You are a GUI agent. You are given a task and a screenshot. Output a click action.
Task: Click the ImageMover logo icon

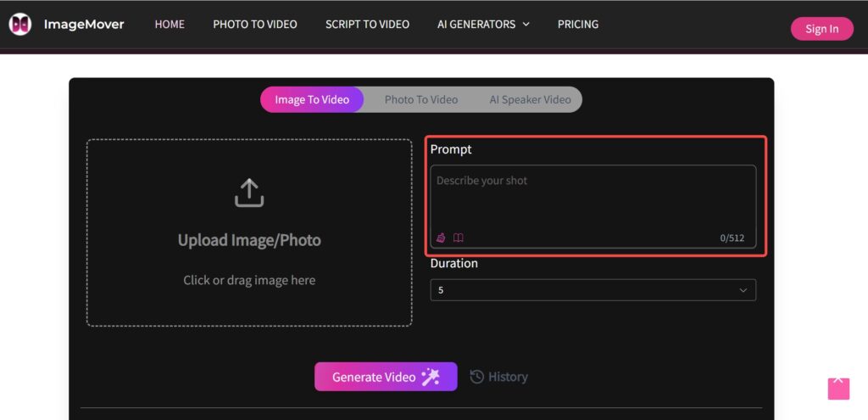pos(20,25)
